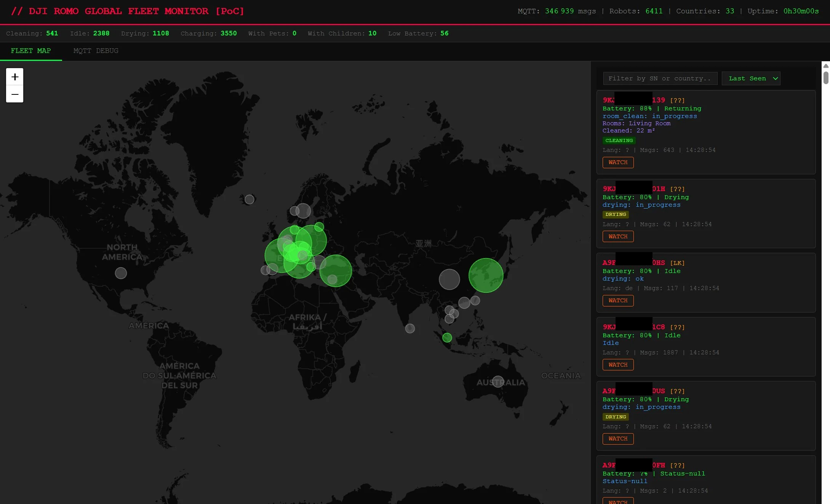
Task: Zoom out on the fleet map
Action: click(x=14, y=94)
